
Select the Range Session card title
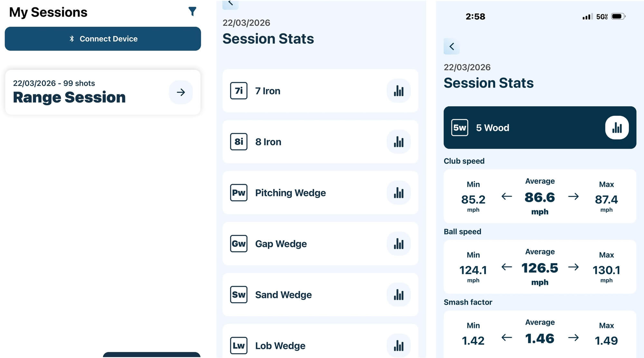[69, 97]
